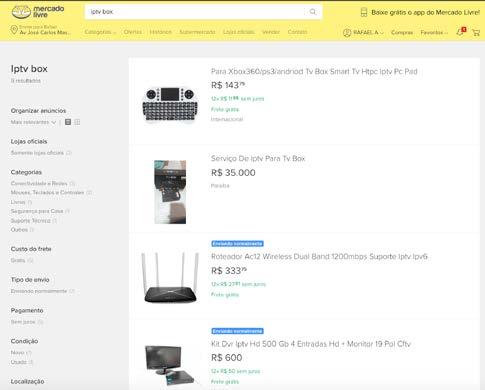The width and height of the screenshot is (485, 390).
Task: Switch to grid view layout icon
Action: point(77,122)
